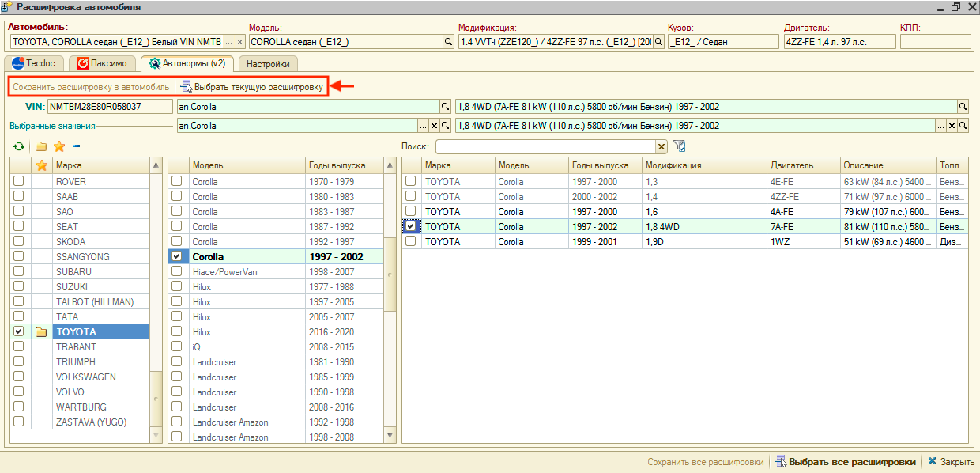Viewport: 980px width, 473px height.
Task: Click brand list vertical scrollbar thumb
Action: click(156, 400)
